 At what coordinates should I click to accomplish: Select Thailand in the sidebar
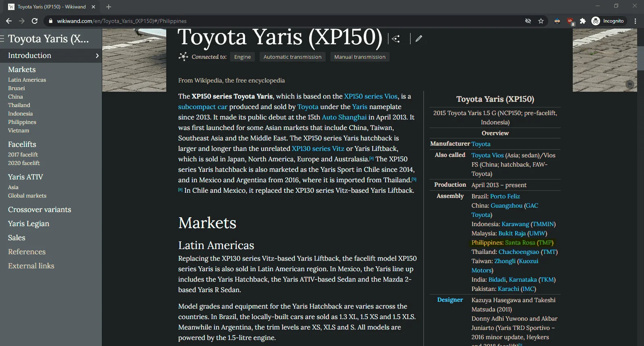coord(19,105)
